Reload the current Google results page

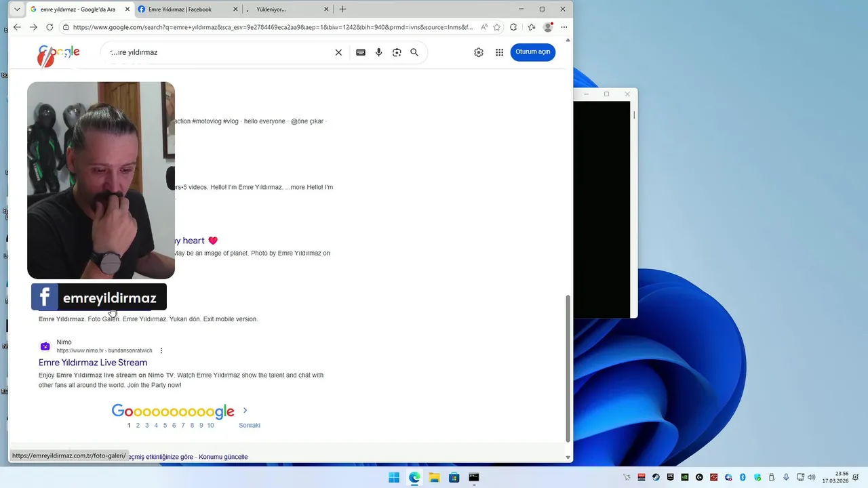pos(50,27)
